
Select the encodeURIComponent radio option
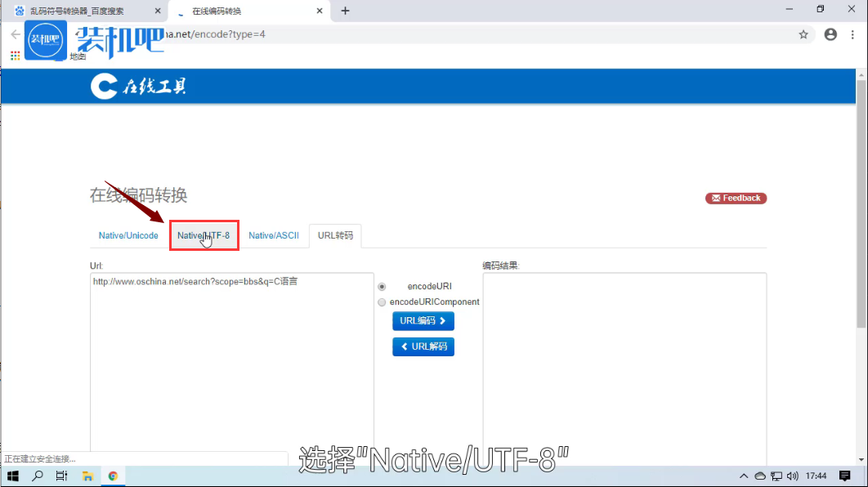tap(382, 302)
